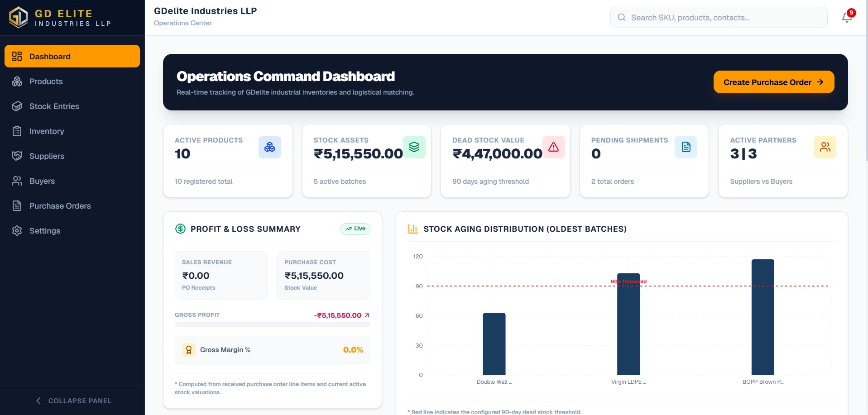Click the Inventory clipboard icon
Image resolution: width=868 pixels, height=415 pixels.
click(x=17, y=131)
